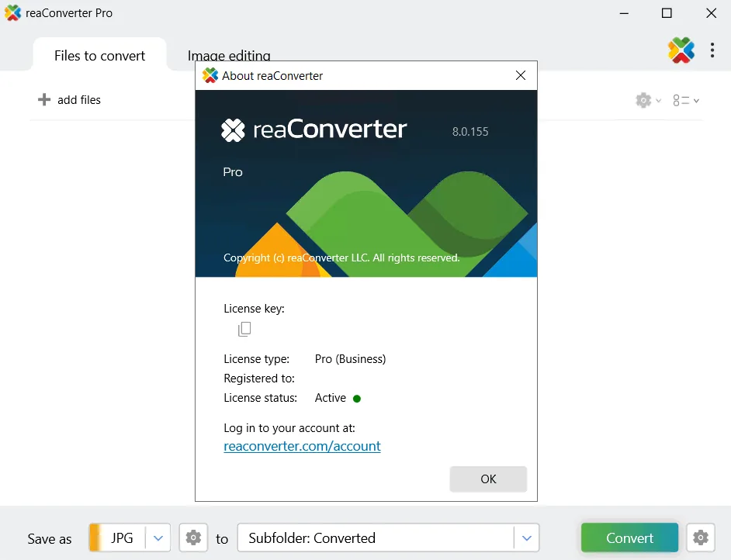Click the version number 8.0.155
The width and height of the screenshot is (731, 560).
(470, 132)
